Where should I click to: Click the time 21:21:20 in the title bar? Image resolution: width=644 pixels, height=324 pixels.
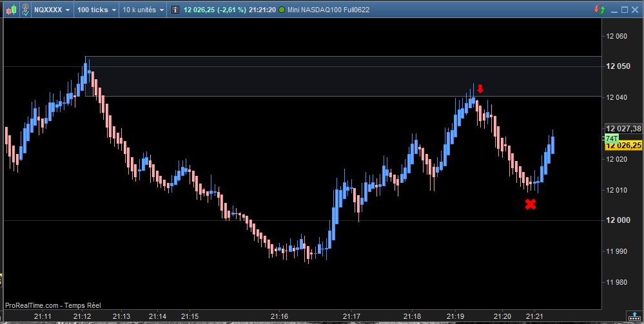click(262, 10)
